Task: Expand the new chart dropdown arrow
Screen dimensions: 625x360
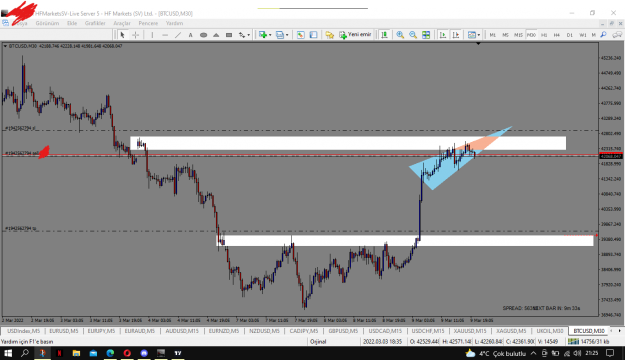Action: [x=270, y=35]
